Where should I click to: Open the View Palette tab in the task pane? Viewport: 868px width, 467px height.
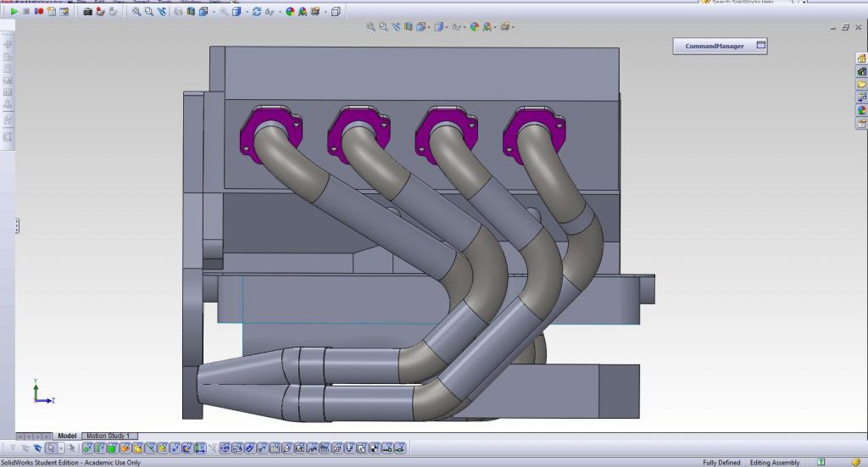pos(861,97)
